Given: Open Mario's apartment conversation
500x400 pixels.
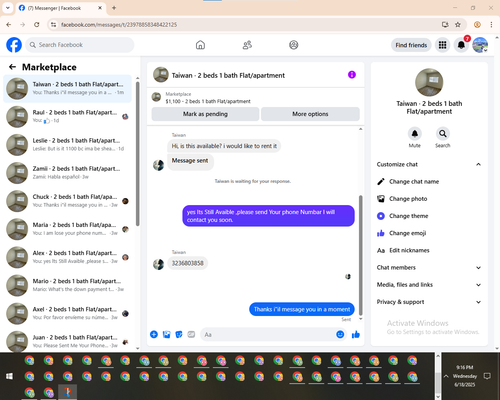Looking at the screenshot, I should coord(67,285).
